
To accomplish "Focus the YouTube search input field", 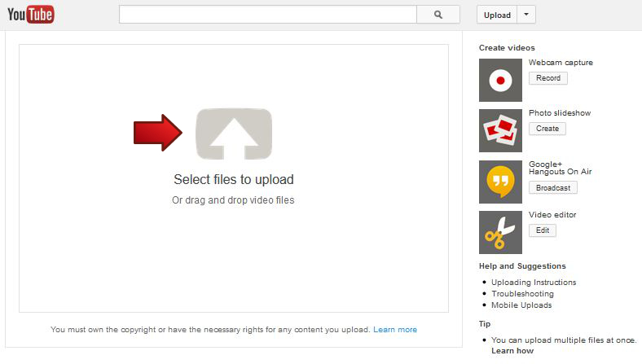I will [267, 15].
